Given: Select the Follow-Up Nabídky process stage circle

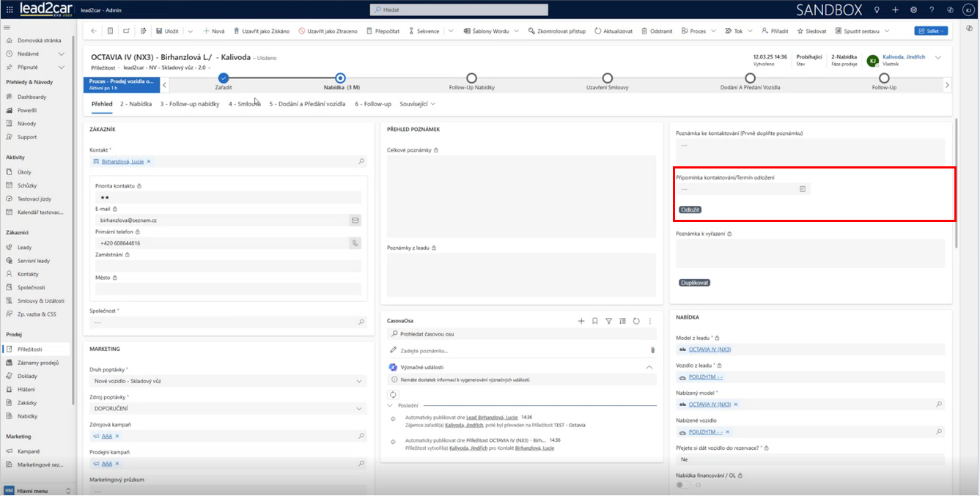Looking at the screenshot, I should 471,78.
